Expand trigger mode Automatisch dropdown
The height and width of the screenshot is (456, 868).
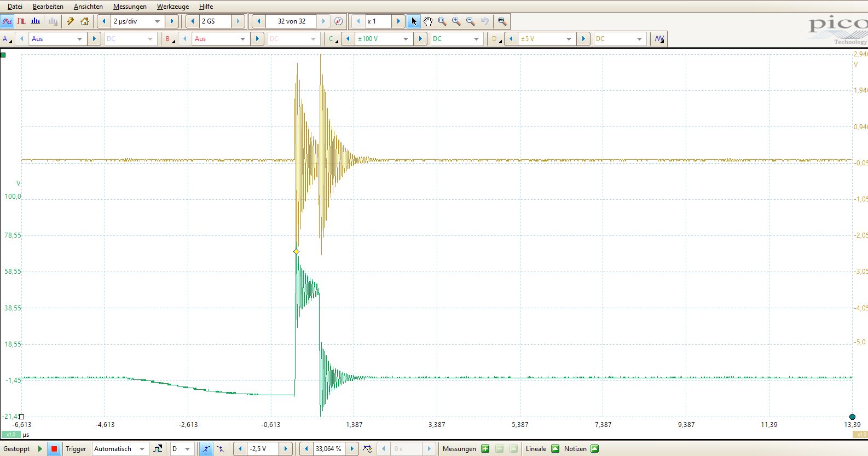pyautogui.click(x=142, y=449)
